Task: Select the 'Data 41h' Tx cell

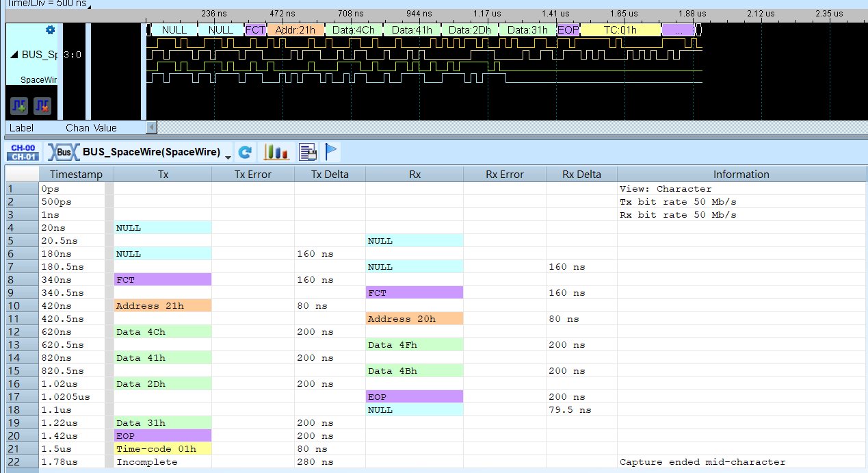Action: [x=163, y=358]
